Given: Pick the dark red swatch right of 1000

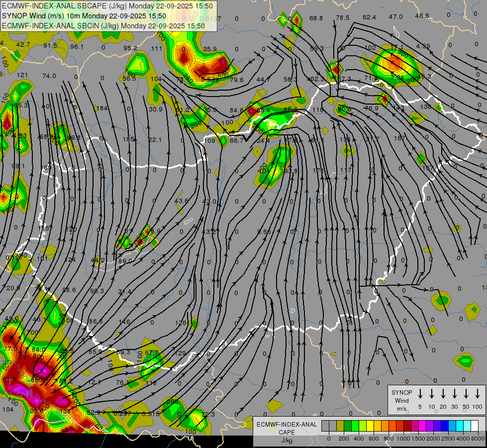Looking at the screenshot, I should (407, 426).
